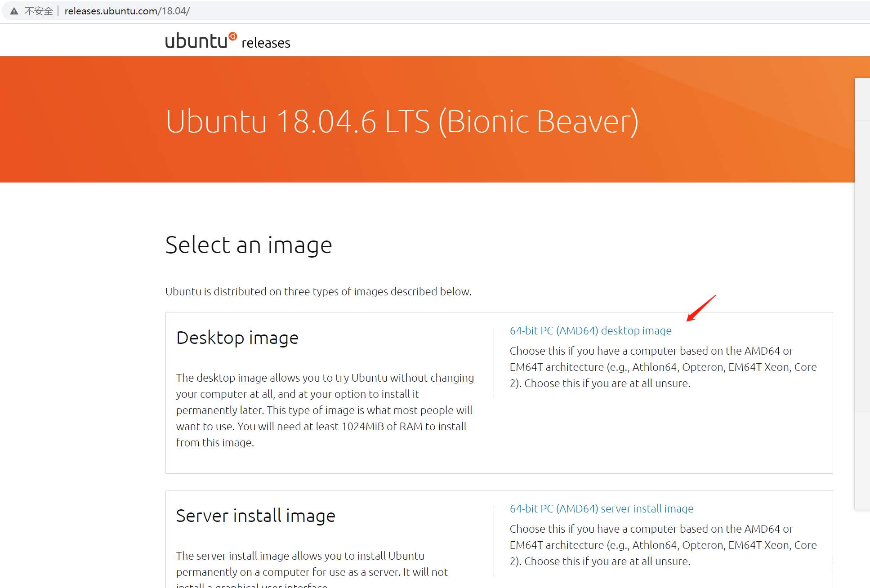The width and height of the screenshot is (870, 588).
Task: Click the AMD64 description under server link
Action: 663,545
